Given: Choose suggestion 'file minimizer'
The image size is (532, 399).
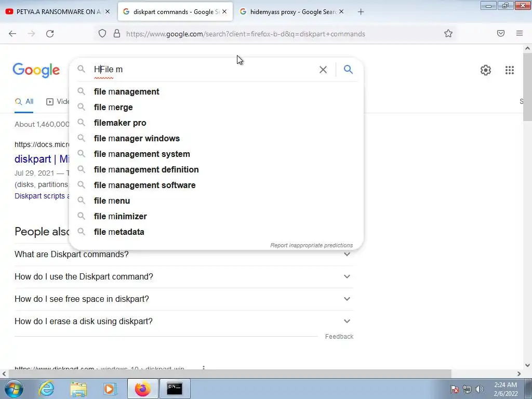Looking at the screenshot, I should pyautogui.click(x=216, y=217).
